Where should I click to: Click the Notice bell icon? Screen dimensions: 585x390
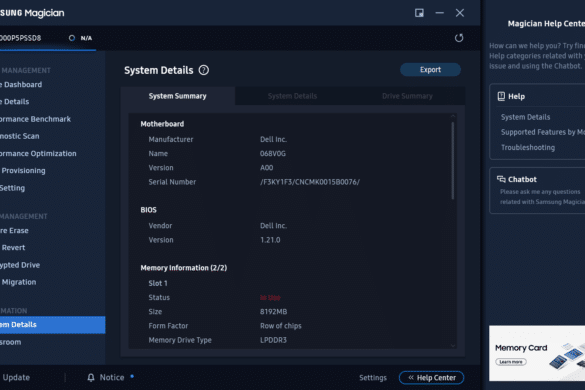pyautogui.click(x=91, y=378)
